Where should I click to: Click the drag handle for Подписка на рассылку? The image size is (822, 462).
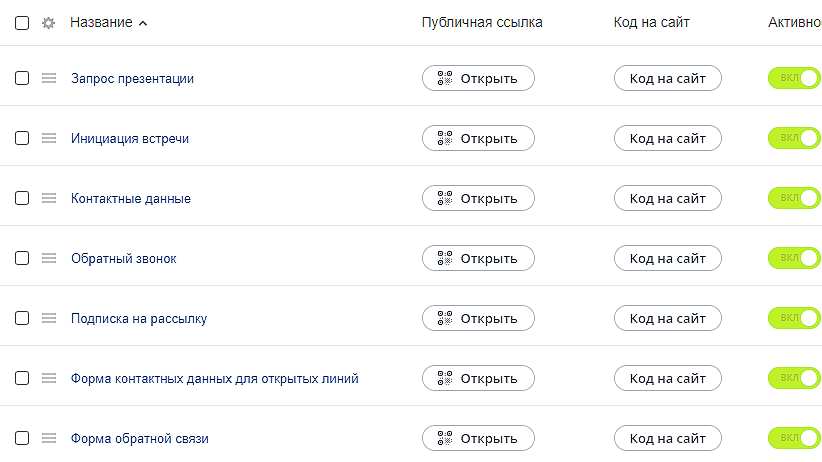pos(48,319)
